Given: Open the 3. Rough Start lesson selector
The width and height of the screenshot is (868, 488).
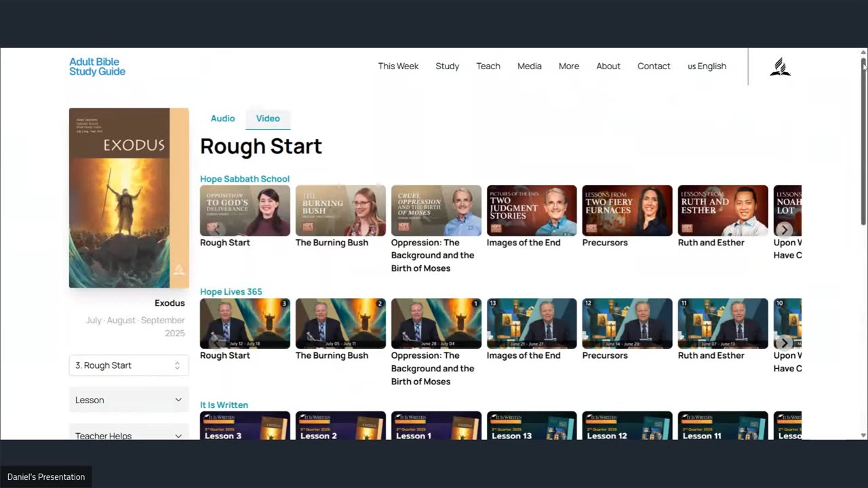Looking at the screenshot, I should tap(129, 365).
